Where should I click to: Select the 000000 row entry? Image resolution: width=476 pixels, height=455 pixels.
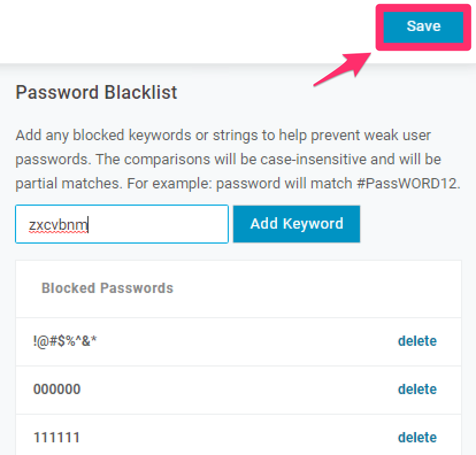57,389
